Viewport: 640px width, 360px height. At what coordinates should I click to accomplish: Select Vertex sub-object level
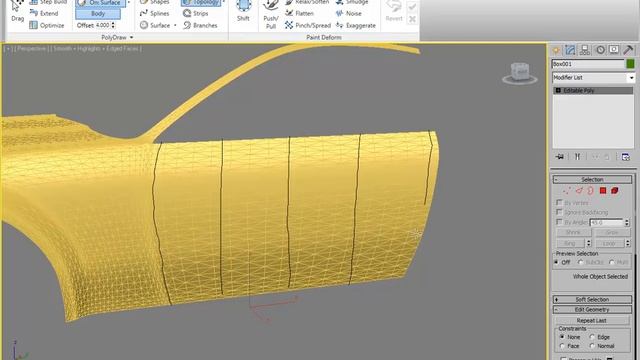[567, 191]
